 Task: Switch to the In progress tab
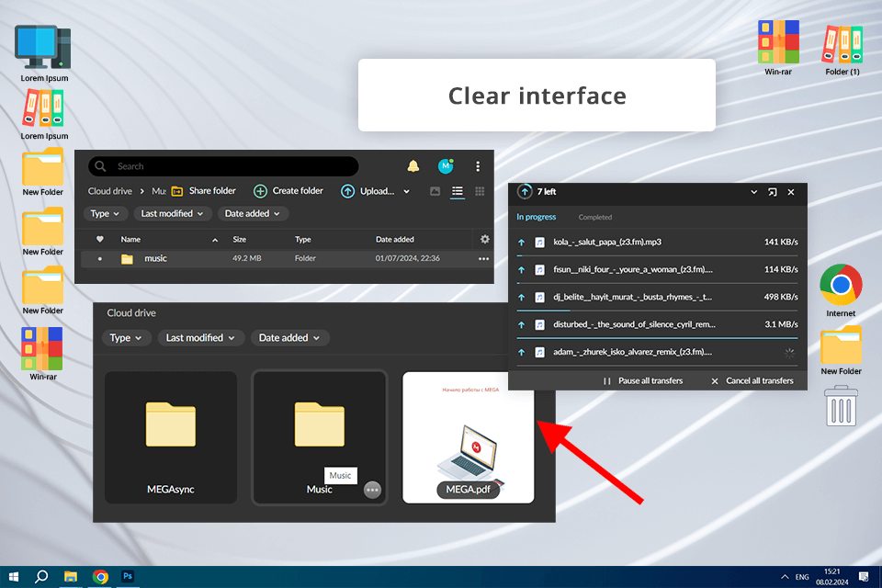coord(536,217)
